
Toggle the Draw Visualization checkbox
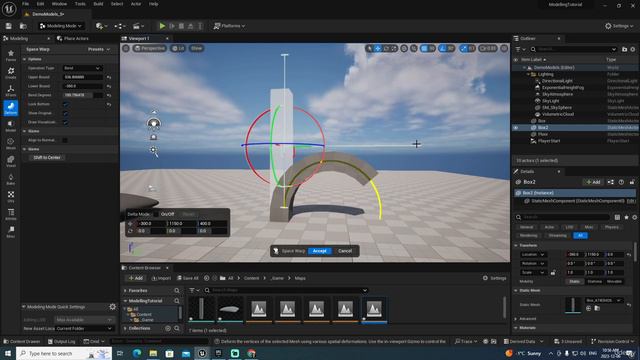66,122
